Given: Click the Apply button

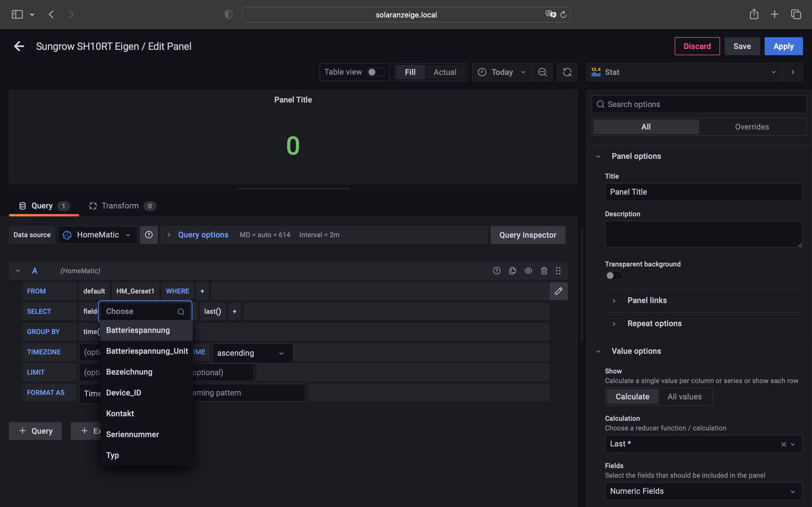Looking at the screenshot, I should coord(783,46).
